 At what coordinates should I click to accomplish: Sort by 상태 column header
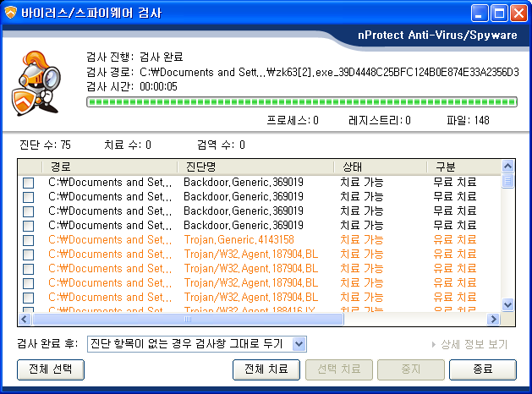point(380,167)
